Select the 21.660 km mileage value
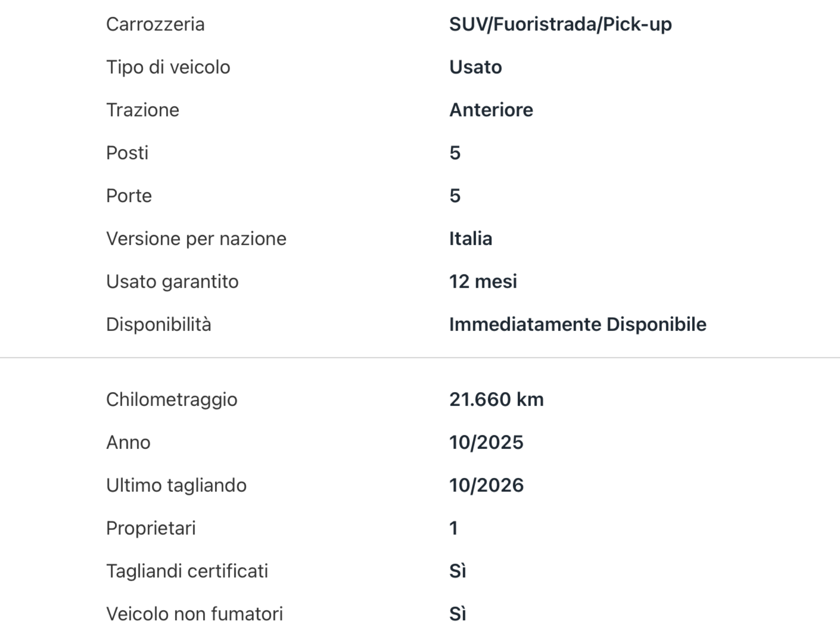840x630 pixels. (496, 399)
